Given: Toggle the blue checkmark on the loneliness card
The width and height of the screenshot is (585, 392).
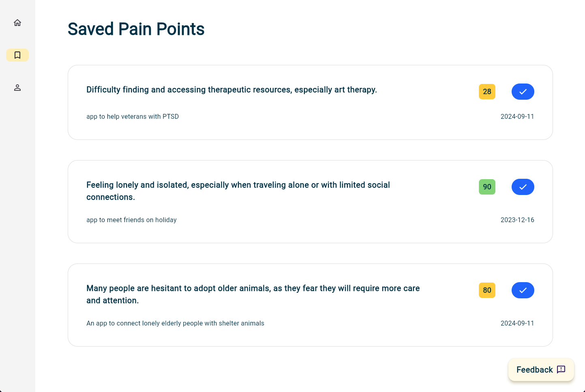Looking at the screenshot, I should tap(523, 187).
